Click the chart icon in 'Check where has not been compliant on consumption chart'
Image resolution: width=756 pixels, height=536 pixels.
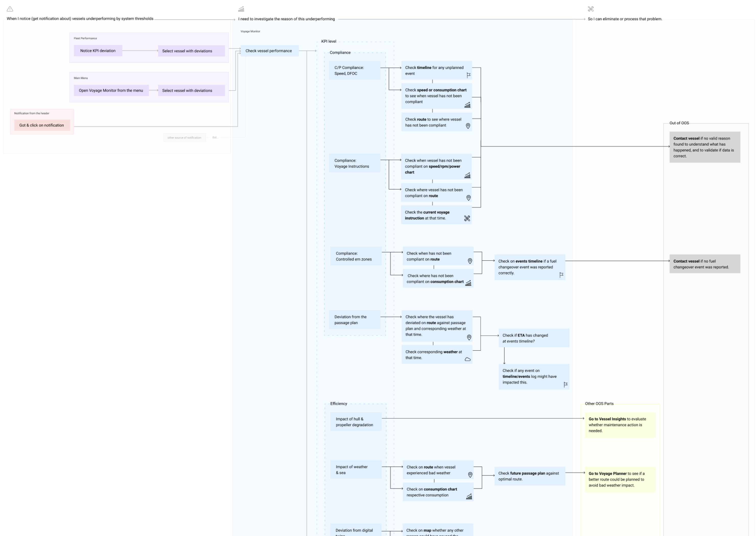[x=468, y=283]
